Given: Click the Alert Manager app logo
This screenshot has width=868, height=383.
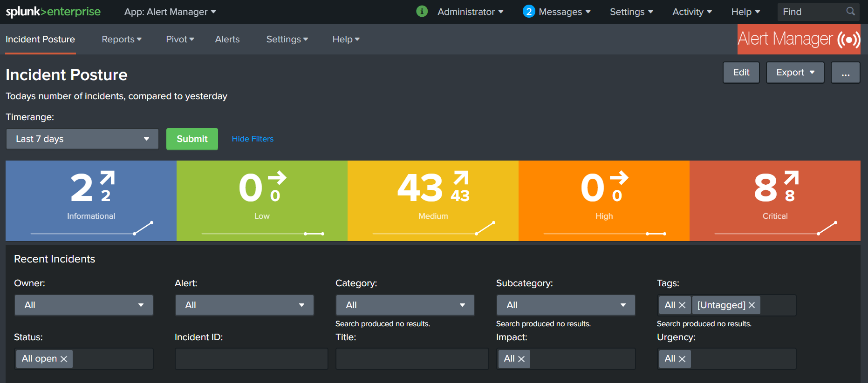Looking at the screenshot, I should [x=799, y=39].
